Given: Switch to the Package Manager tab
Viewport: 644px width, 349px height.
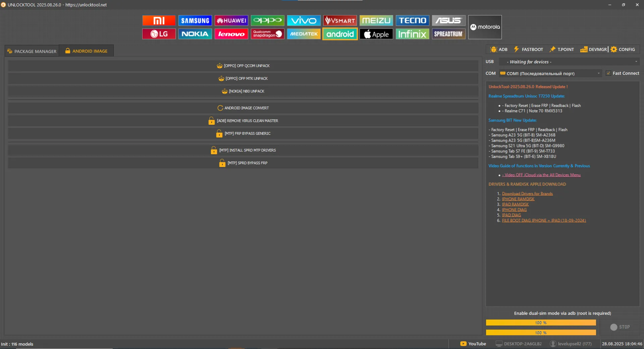Looking at the screenshot, I should [32, 51].
